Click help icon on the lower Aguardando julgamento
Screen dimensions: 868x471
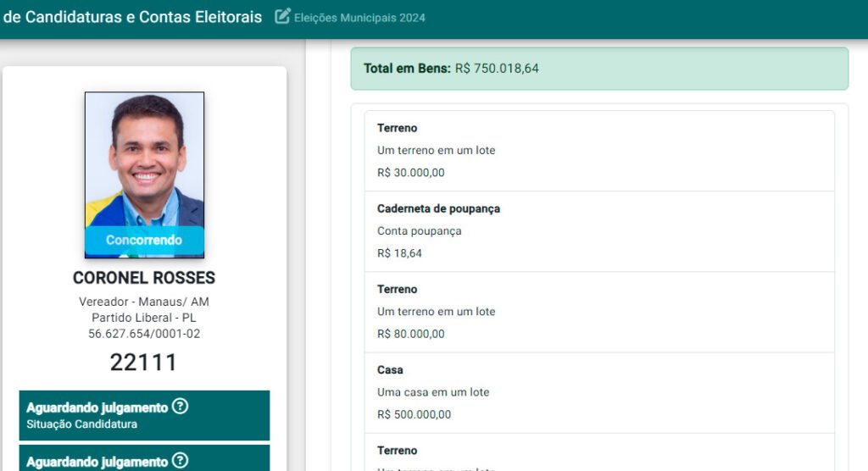(180, 461)
